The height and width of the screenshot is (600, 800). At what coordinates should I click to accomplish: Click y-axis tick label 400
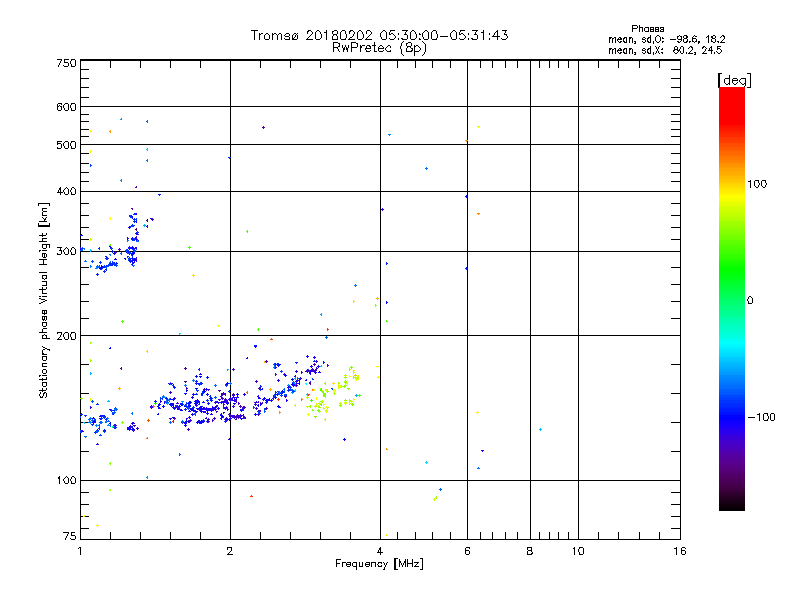[x=66, y=192]
